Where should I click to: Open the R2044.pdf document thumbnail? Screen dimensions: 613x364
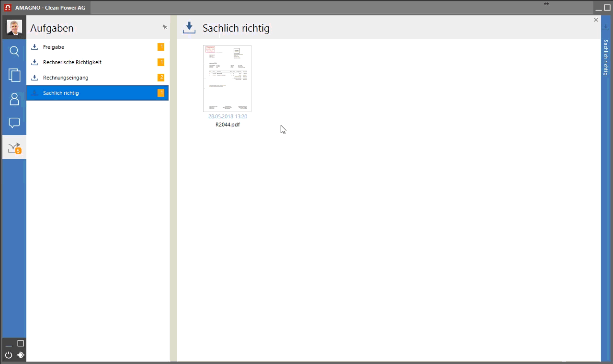tap(227, 79)
